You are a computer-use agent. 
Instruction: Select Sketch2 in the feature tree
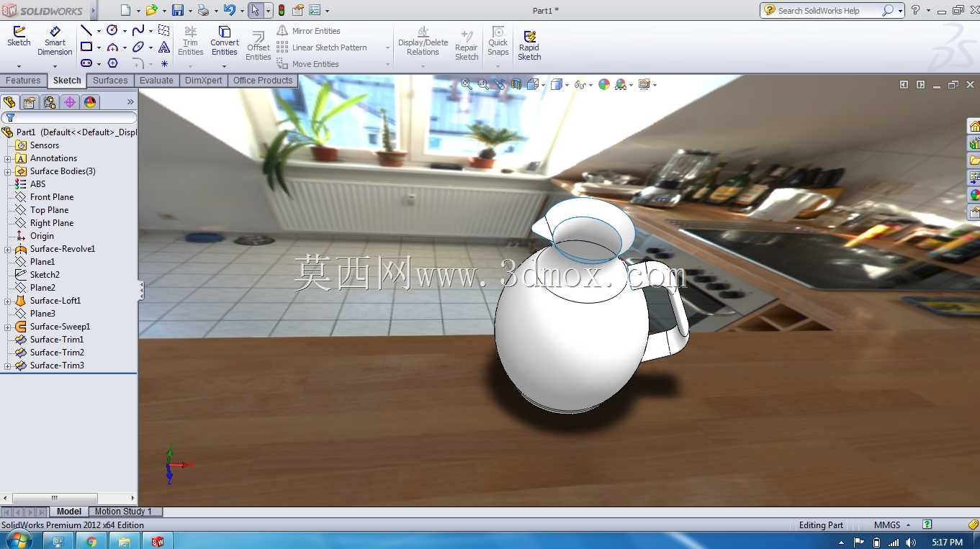(x=45, y=275)
